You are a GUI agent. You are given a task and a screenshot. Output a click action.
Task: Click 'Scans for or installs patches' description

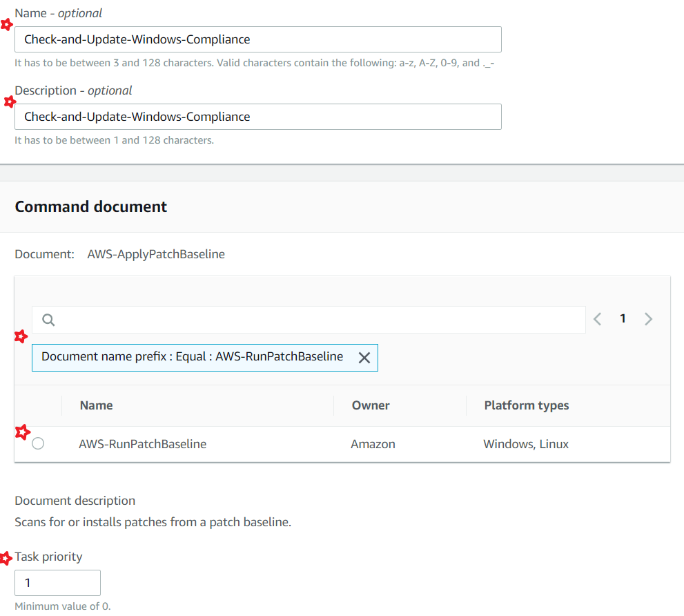click(153, 522)
